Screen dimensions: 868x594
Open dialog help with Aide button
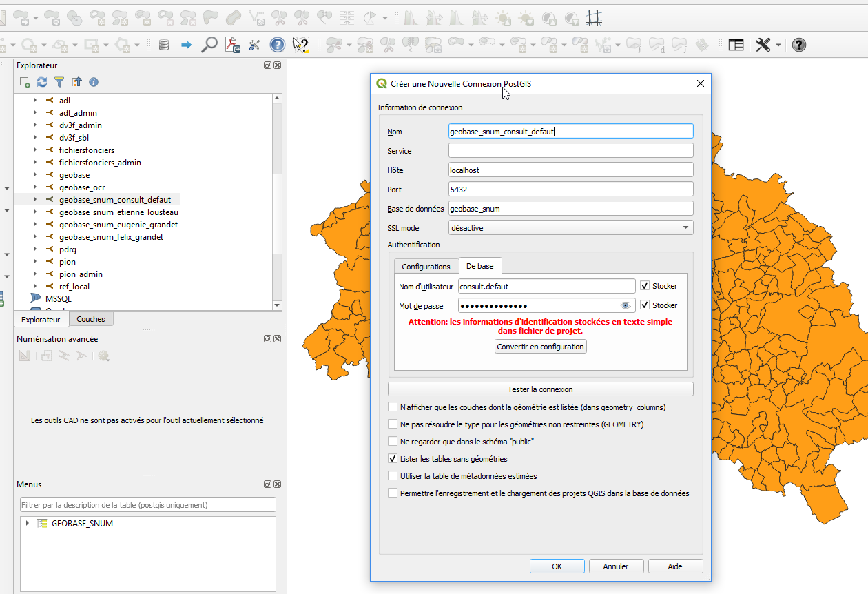675,566
